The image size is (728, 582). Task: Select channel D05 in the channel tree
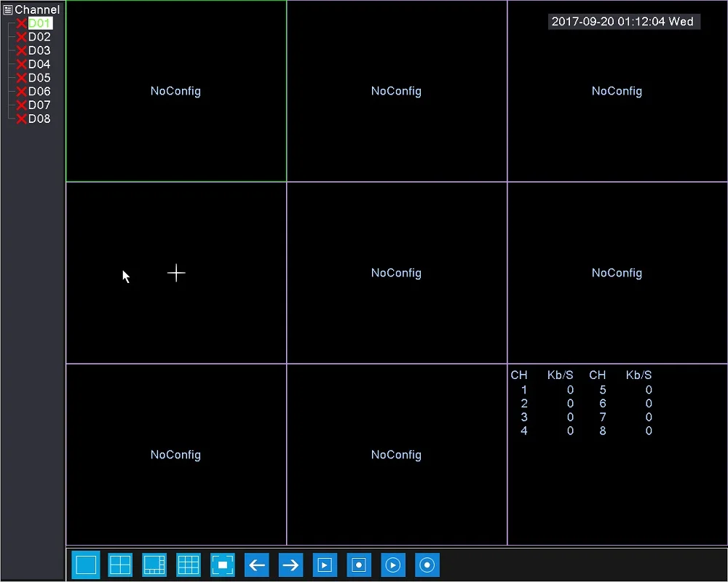coord(39,78)
